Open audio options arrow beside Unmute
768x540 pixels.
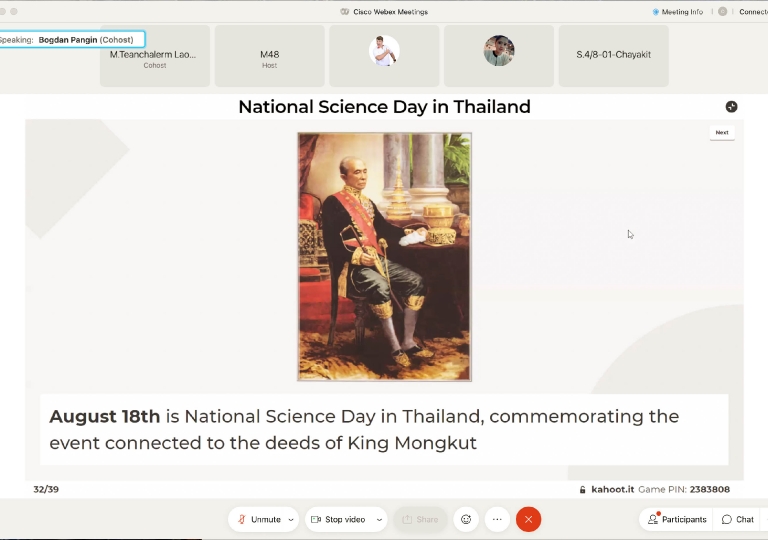291,519
